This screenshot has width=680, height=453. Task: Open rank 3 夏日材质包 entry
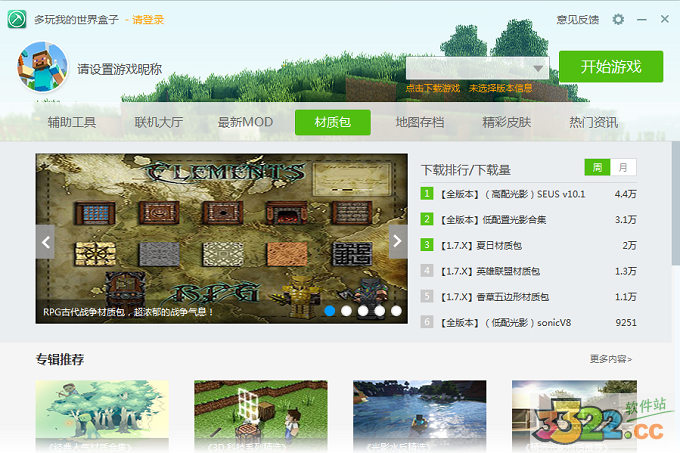pyautogui.click(x=529, y=245)
